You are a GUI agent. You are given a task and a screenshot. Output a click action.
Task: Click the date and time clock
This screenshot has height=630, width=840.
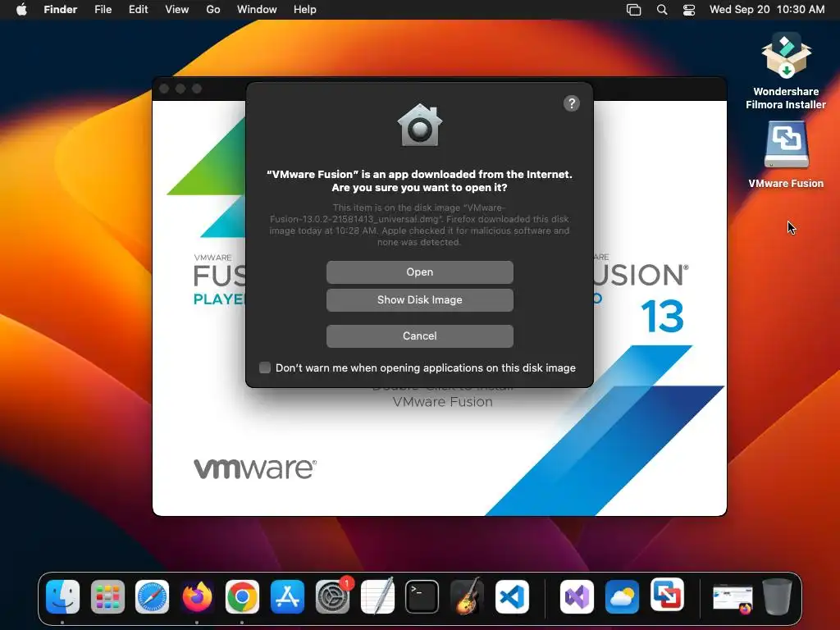pyautogui.click(x=767, y=10)
